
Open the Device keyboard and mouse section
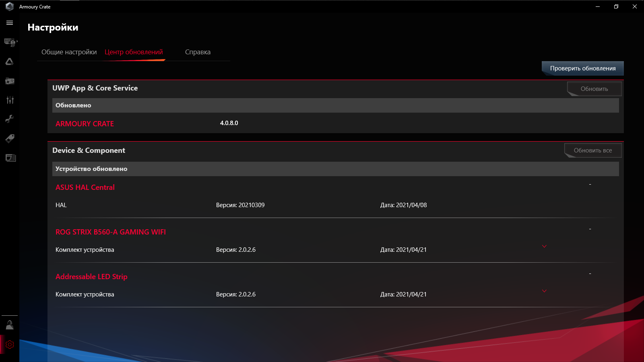point(10,42)
